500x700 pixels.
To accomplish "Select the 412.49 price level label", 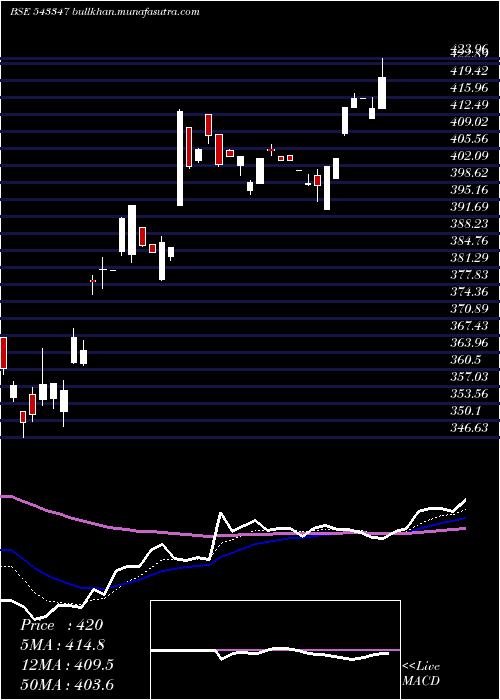I will 469,105.
